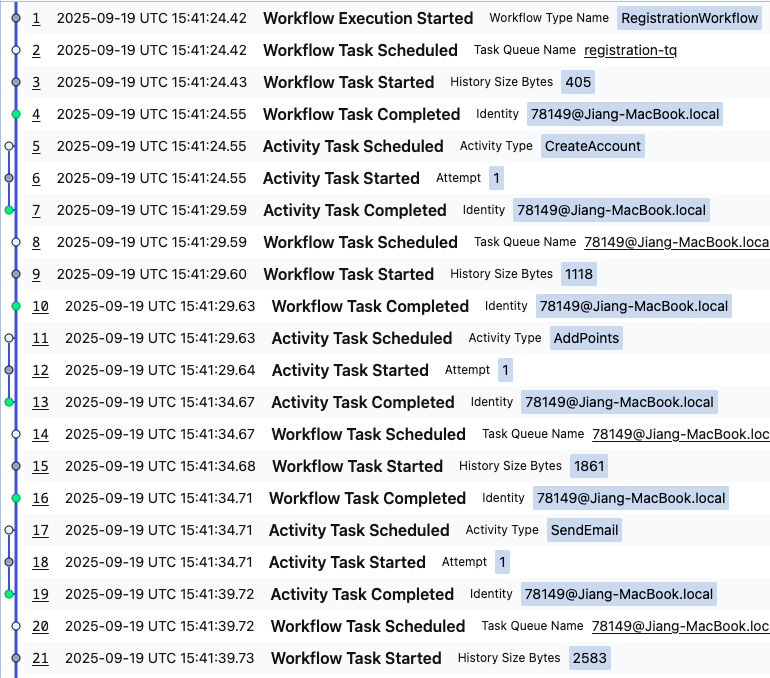Click timeline dot for event 12 started
The height and width of the screenshot is (678, 770).
[x=9, y=370]
